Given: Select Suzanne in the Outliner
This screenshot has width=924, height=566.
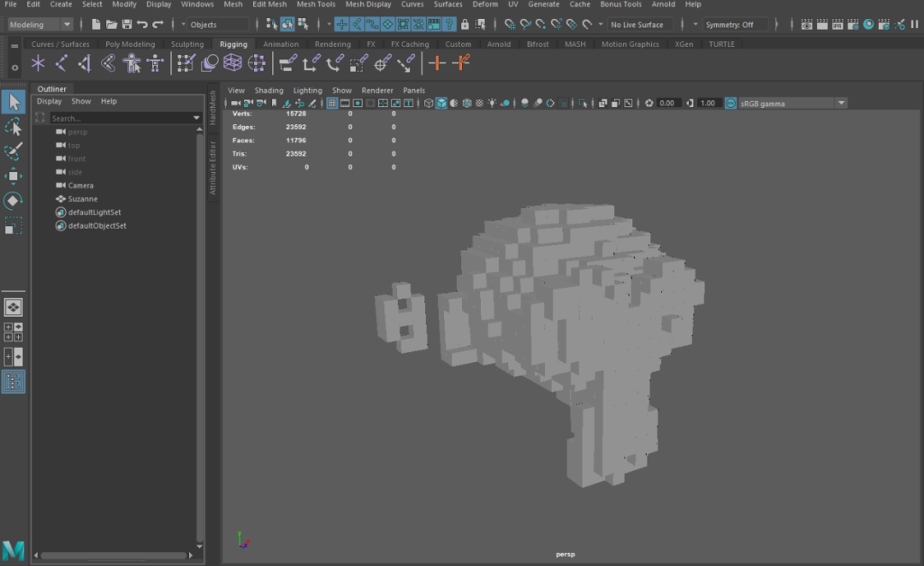Looking at the screenshot, I should tap(82, 199).
